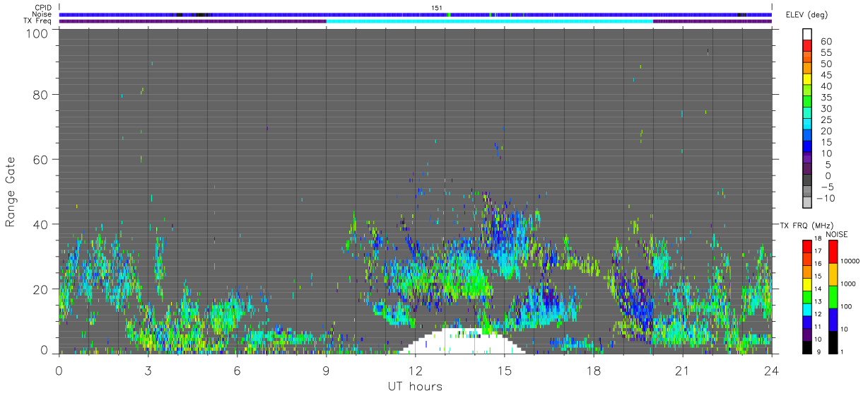The image size is (868, 401).
Task: Click the x-axis tick label '12'
Action: pyautogui.click(x=416, y=370)
